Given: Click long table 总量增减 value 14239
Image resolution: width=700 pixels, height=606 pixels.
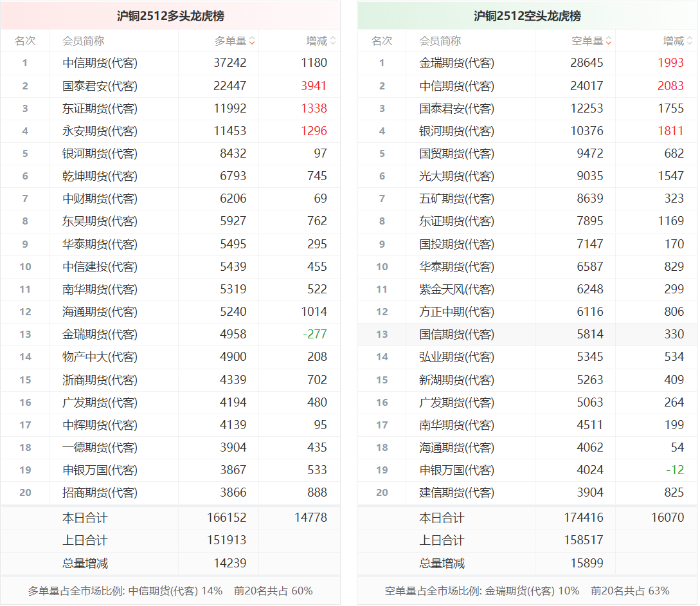Looking at the screenshot, I should 230,563.
